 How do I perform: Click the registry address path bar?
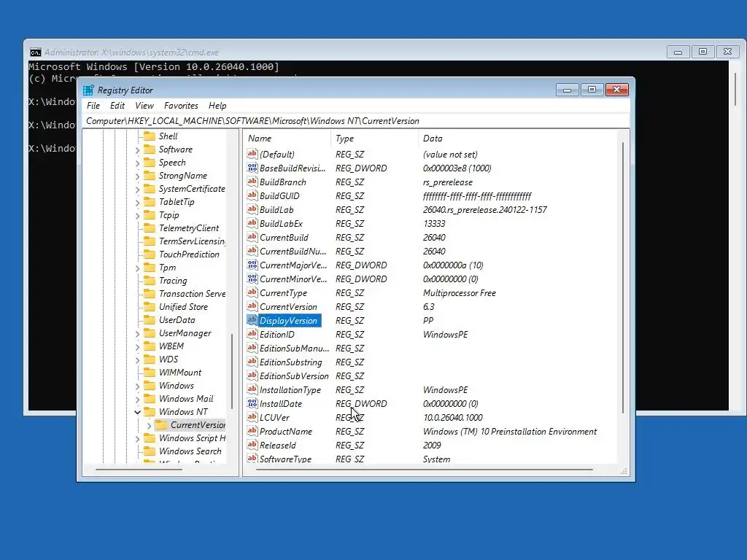(x=356, y=121)
